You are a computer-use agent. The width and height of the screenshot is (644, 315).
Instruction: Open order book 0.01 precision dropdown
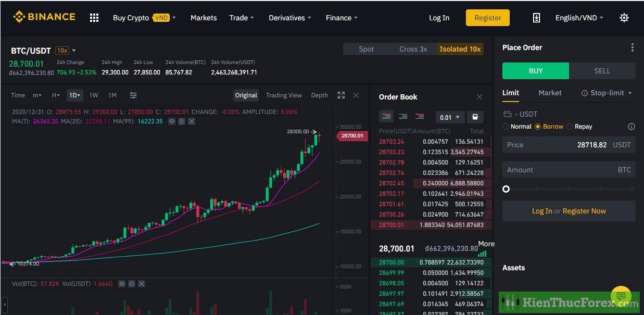[450, 117]
